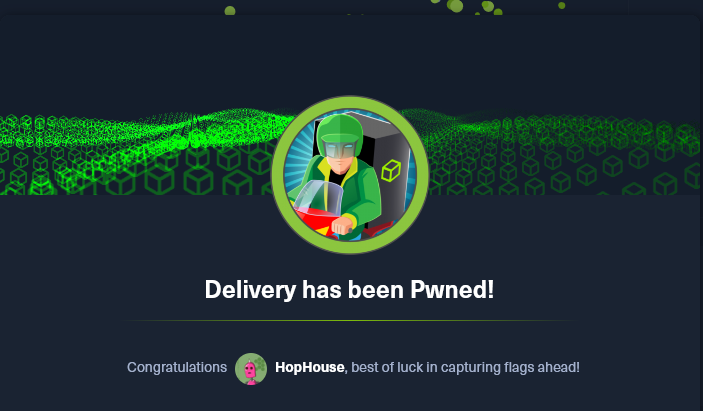
Task: Click the word Delivery in the heading
Action: click(250, 290)
